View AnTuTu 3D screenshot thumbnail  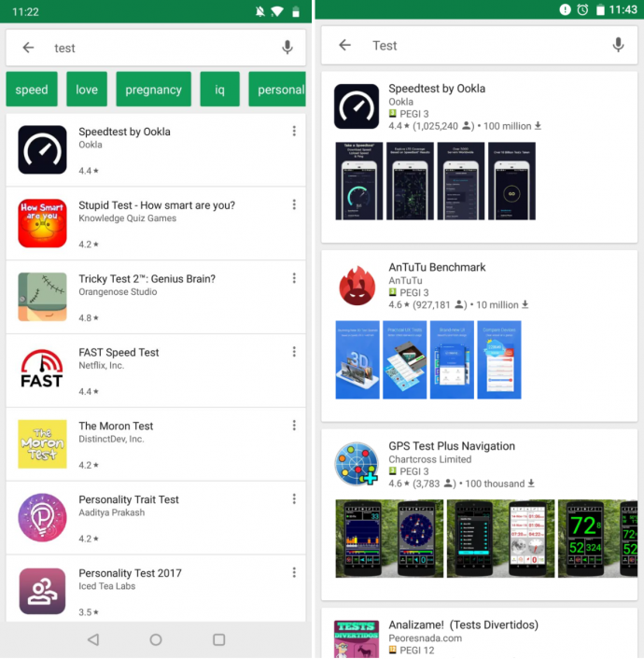[357, 359]
